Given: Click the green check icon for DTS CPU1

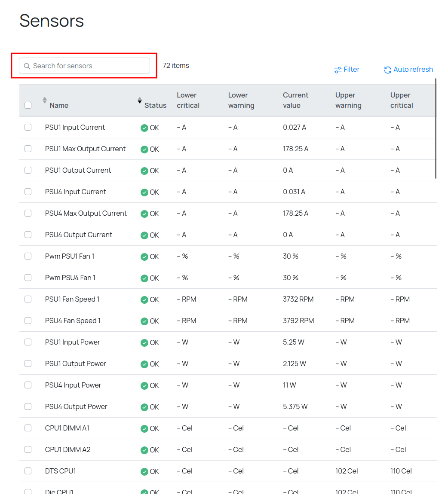Looking at the screenshot, I should (x=144, y=471).
